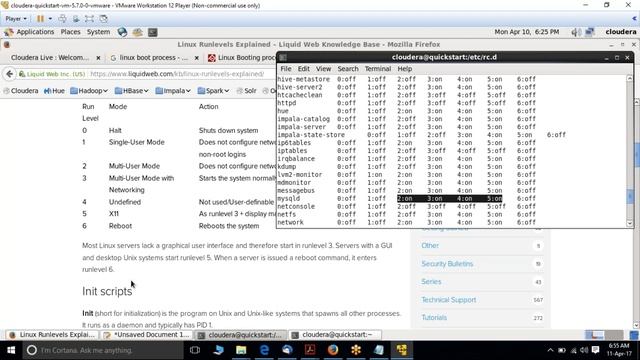Expand the HBase bookmarks folder

point(132,91)
